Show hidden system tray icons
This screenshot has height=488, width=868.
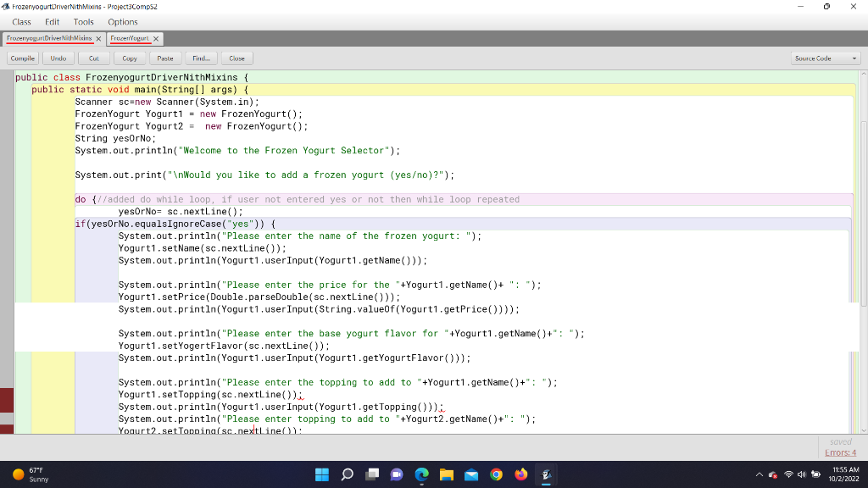[759, 474]
